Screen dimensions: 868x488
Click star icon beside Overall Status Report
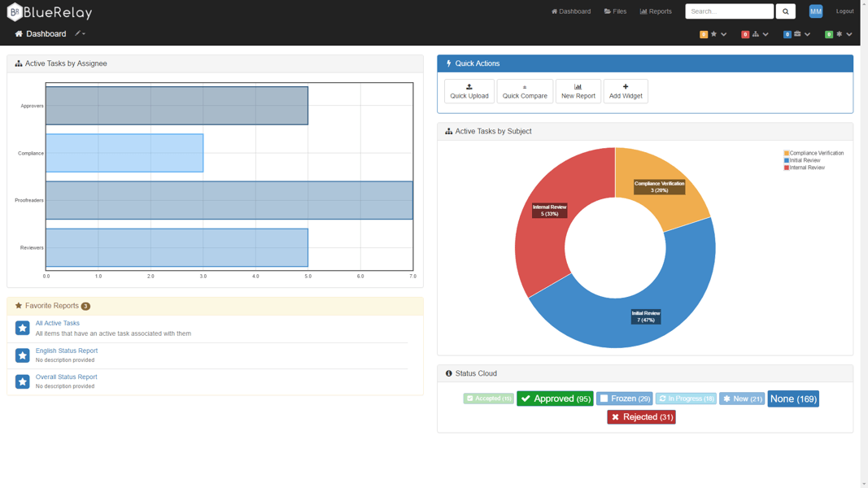click(23, 381)
